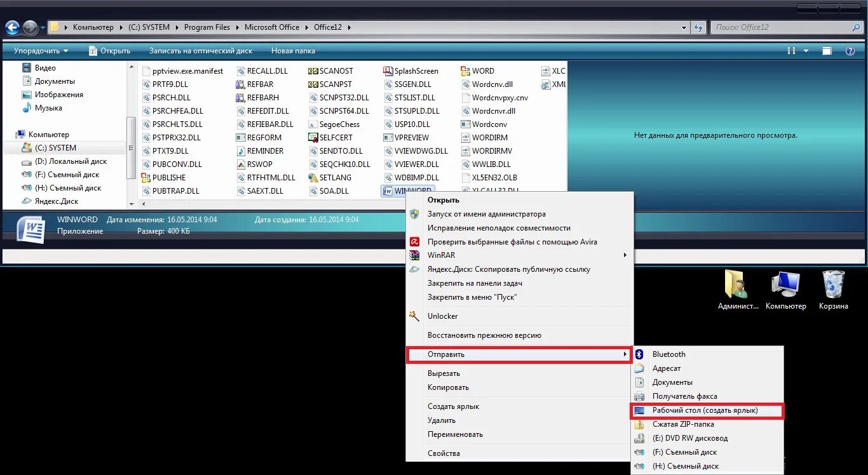
Task: Choose Открыть in context menu
Action: (x=520, y=200)
